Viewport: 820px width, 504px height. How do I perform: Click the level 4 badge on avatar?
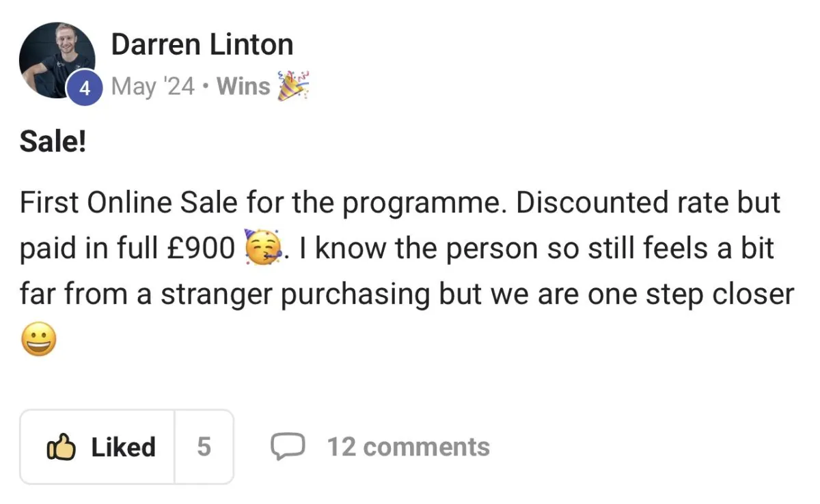click(x=84, y=88)
